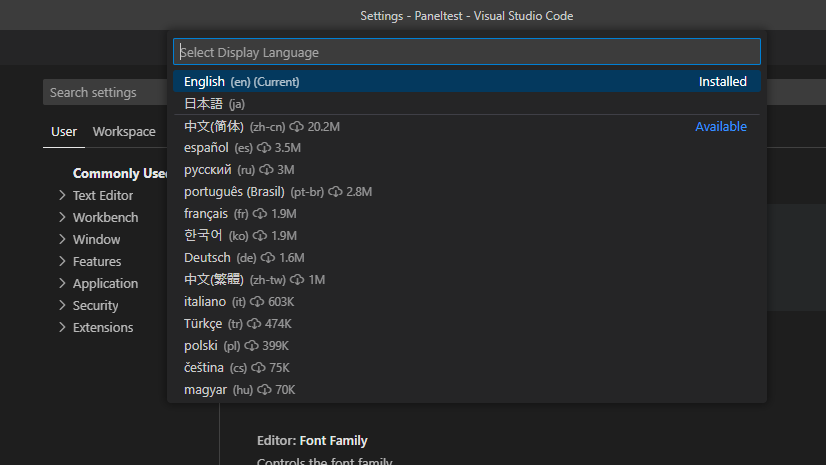Open the Workbench settings label
This screenshot has height=465, width=826.
point(105,217)
